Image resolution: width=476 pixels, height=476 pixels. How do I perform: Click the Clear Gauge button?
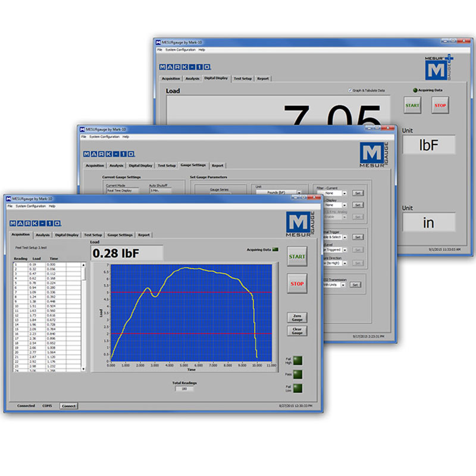[297, 331]
